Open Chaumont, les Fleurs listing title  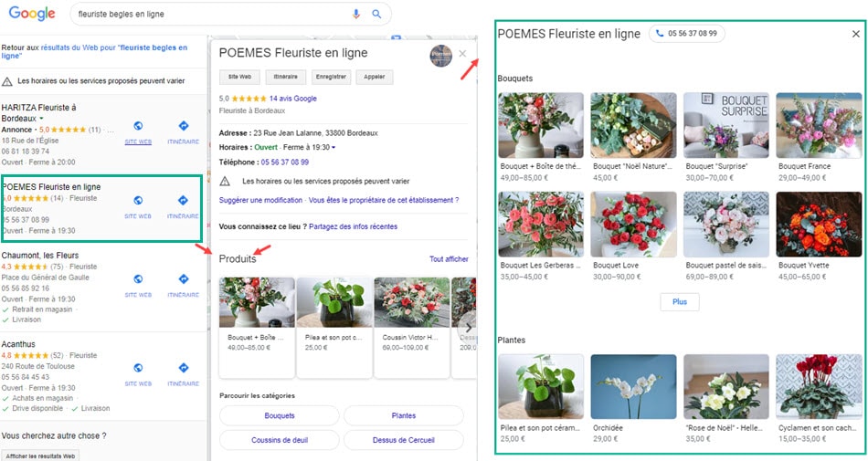40,256
